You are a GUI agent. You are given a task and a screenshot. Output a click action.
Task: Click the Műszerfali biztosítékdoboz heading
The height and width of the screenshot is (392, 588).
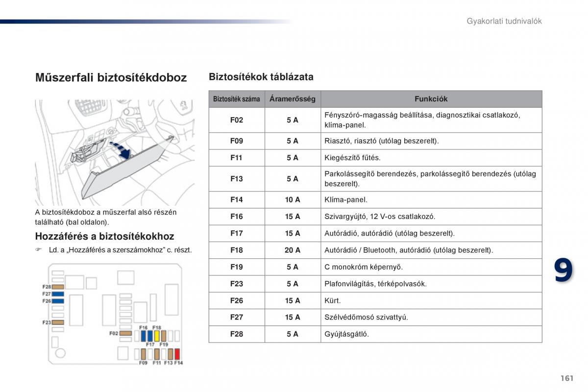point(111,77)
